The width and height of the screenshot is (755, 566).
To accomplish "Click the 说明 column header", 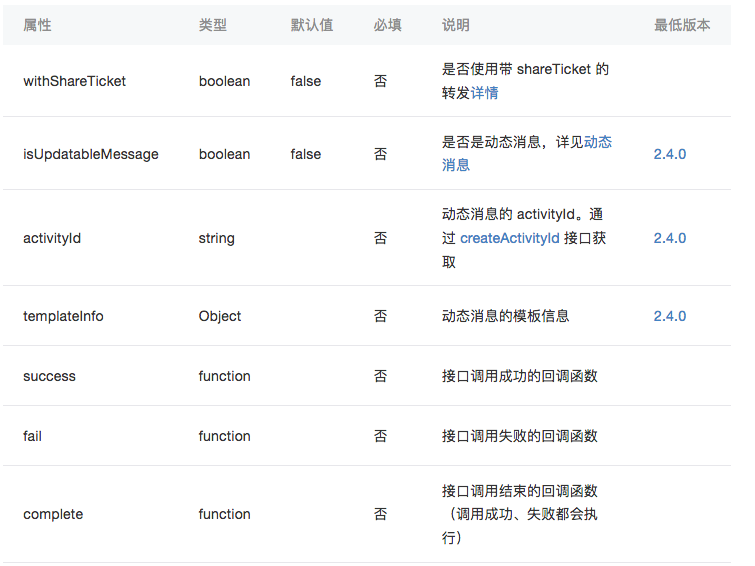I will pos(456,25).
